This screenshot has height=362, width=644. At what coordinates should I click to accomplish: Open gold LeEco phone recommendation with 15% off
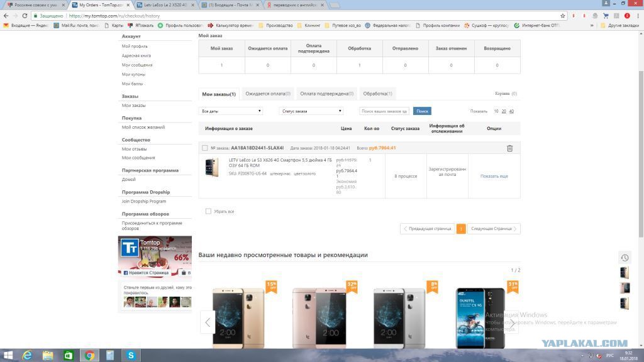[238, 318]
